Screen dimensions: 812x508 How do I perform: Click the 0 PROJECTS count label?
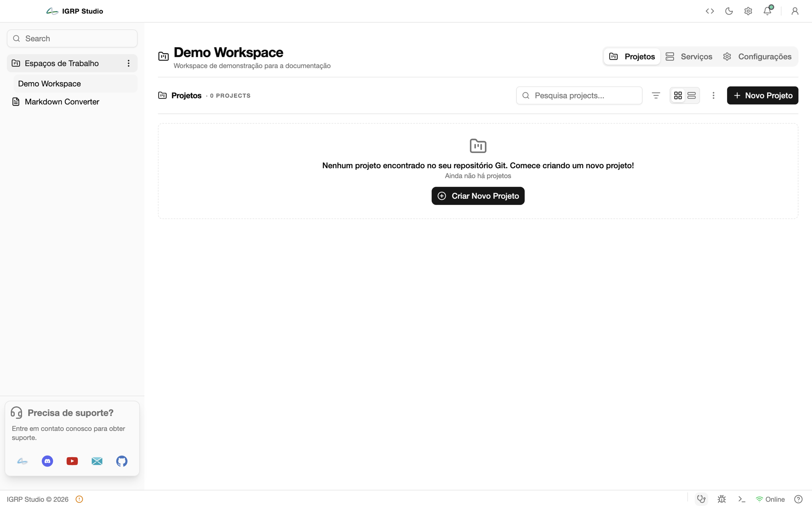point(230,96)
